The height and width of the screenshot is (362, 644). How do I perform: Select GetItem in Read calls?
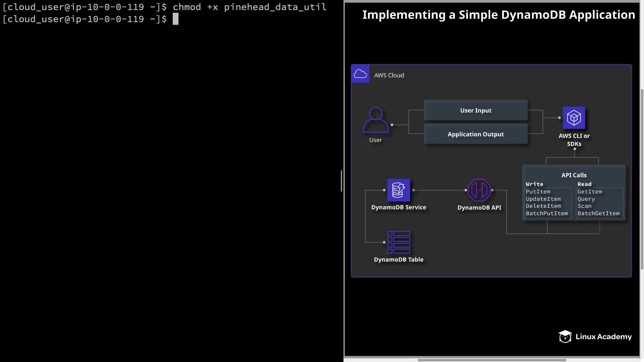[590, 192]
